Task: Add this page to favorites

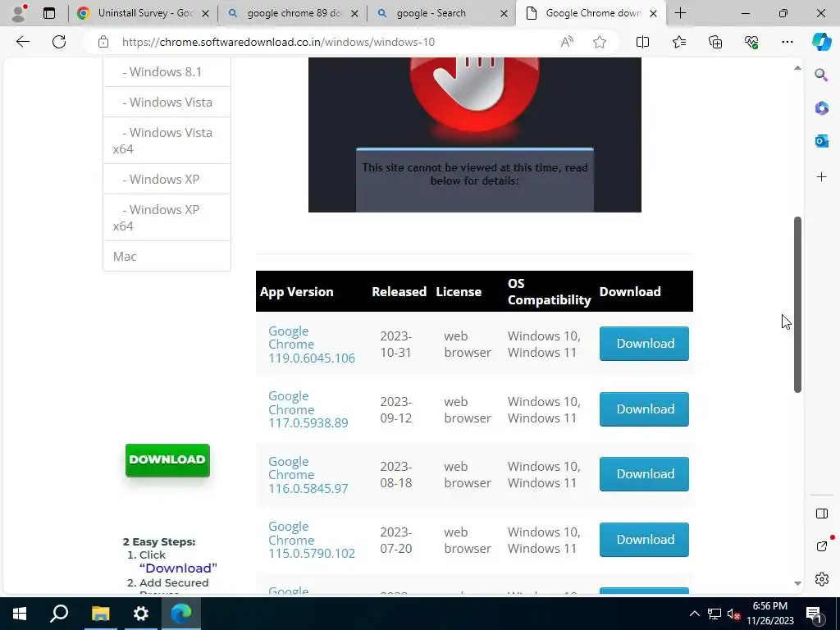Action: (600, 42)
